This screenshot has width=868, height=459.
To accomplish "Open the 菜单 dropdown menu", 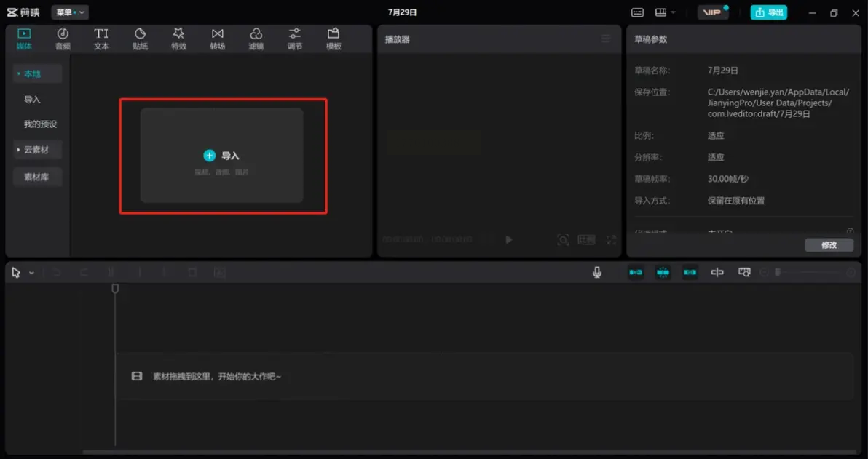I will [70, 12].
